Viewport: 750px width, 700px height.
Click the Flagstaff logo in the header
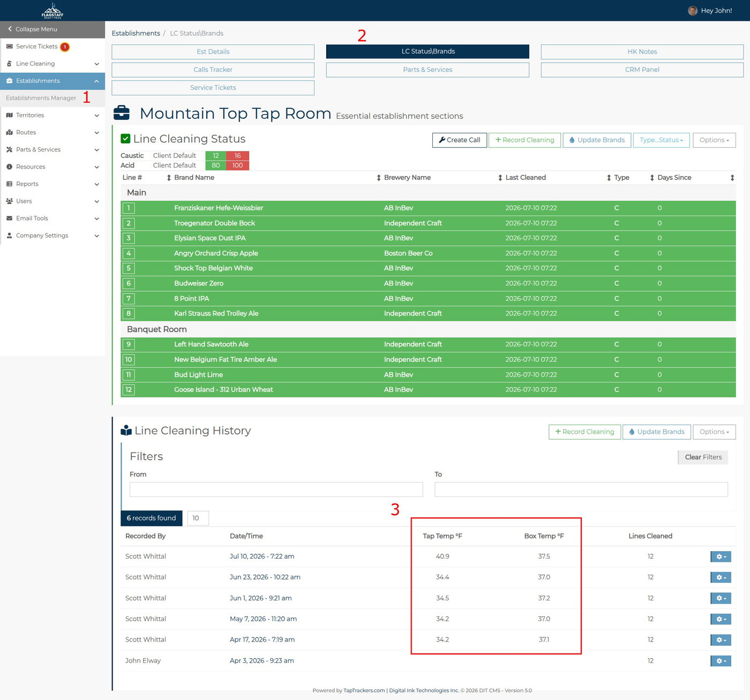click(52, 11)
